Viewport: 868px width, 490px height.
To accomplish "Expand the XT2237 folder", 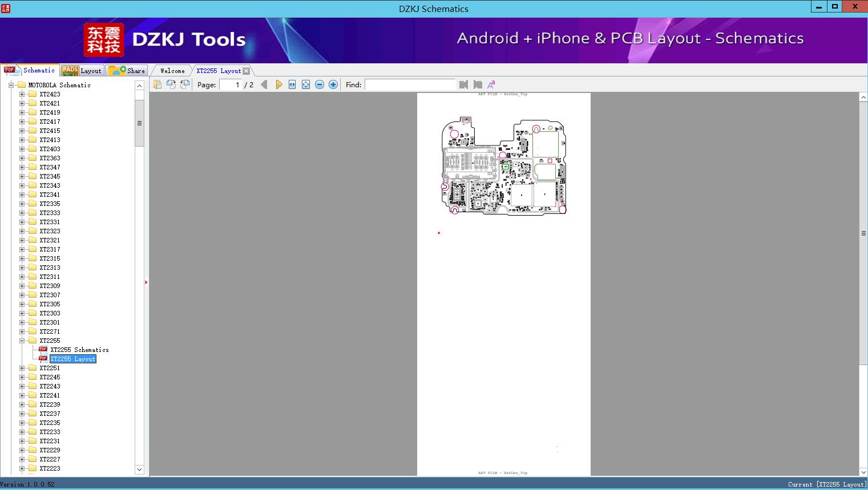I will pyautogui.click(x=22, y=414).
